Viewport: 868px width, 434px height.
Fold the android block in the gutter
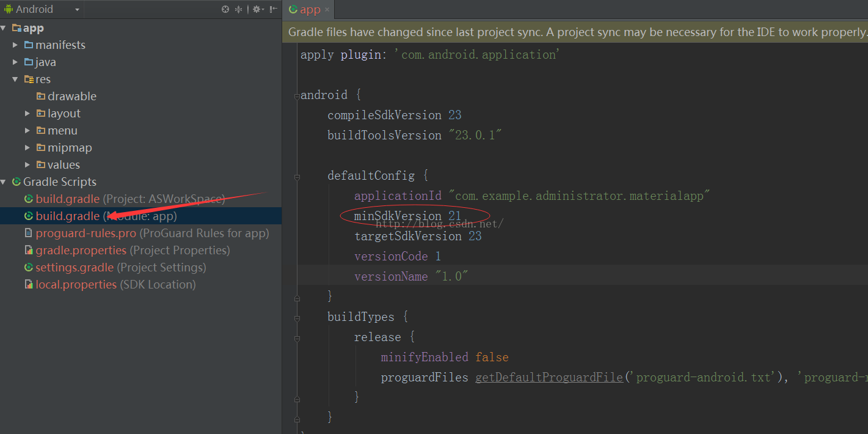coord(297,95)
